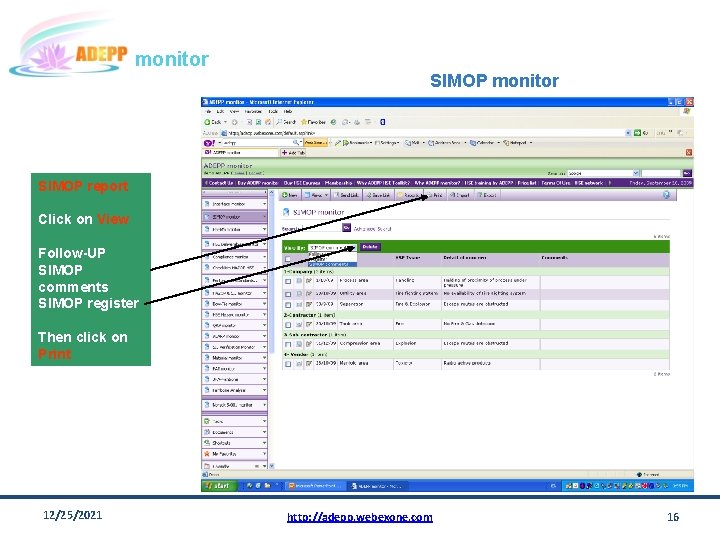Tick the checkbox for the Separator row
This screenshot has width=720, height=540.
click(288, 305)
